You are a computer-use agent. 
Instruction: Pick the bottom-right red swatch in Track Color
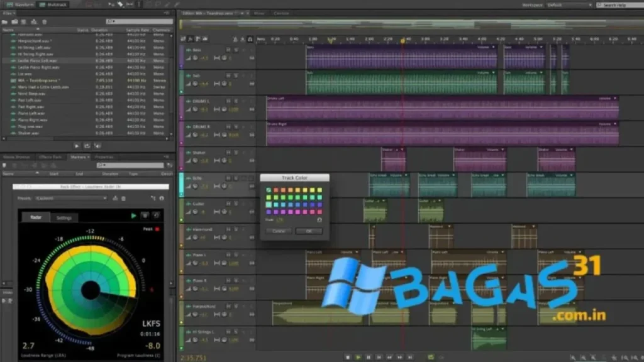tap(319, 212)
